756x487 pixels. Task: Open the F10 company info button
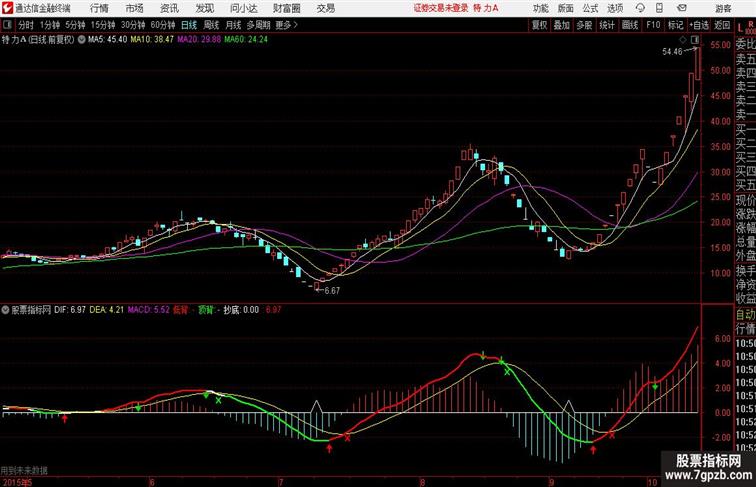(653, 25)
